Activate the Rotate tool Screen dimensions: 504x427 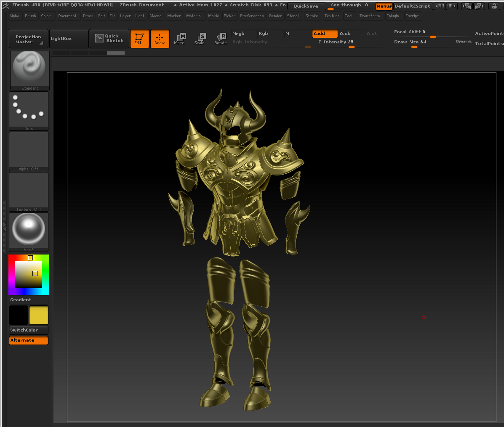[x=221, y=39]
